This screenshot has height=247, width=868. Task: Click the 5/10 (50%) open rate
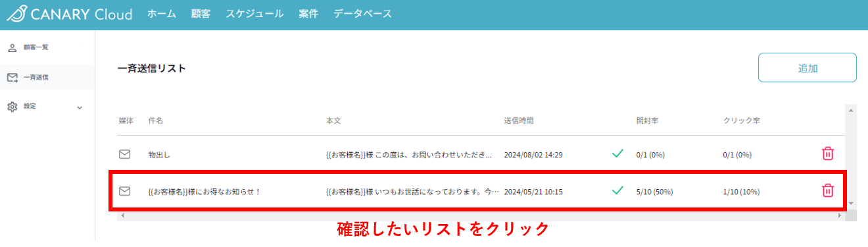click(655, 192)
